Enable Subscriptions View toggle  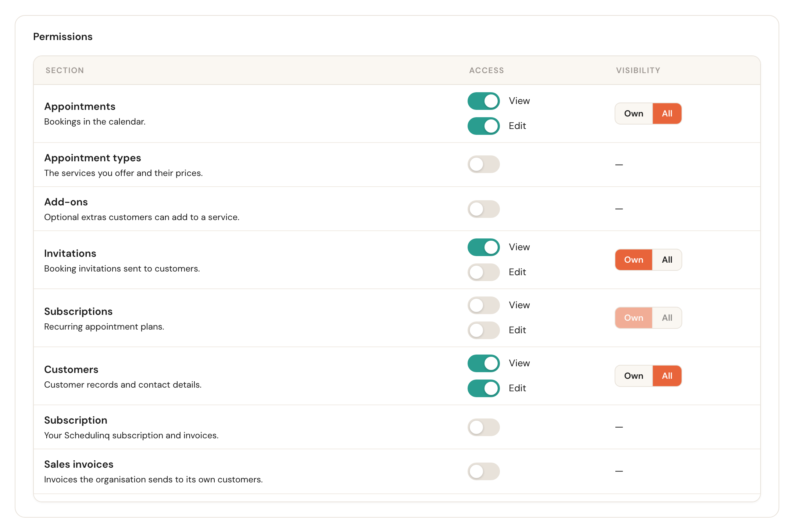[x=483, y=305]
